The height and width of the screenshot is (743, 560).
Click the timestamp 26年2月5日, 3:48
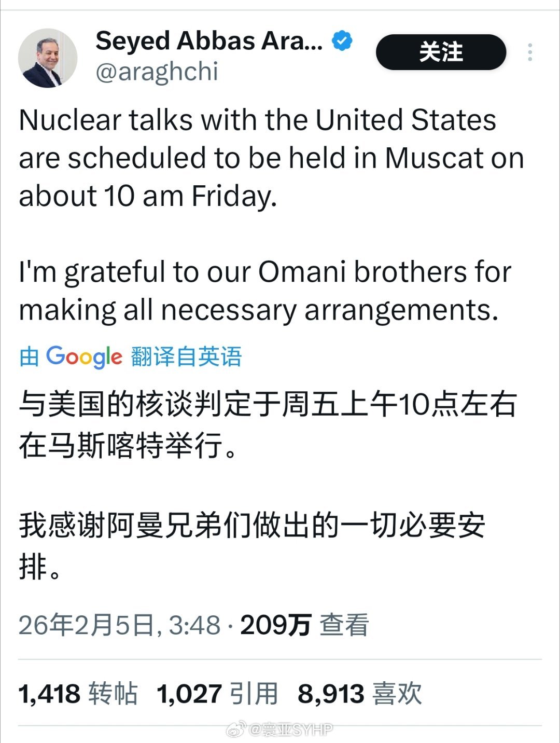point(119,626)
